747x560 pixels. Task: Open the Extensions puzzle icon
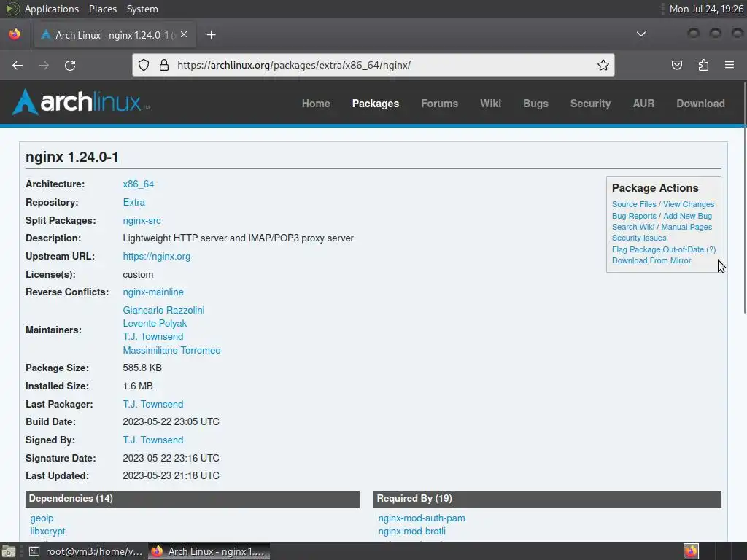(x=703, y=65)
